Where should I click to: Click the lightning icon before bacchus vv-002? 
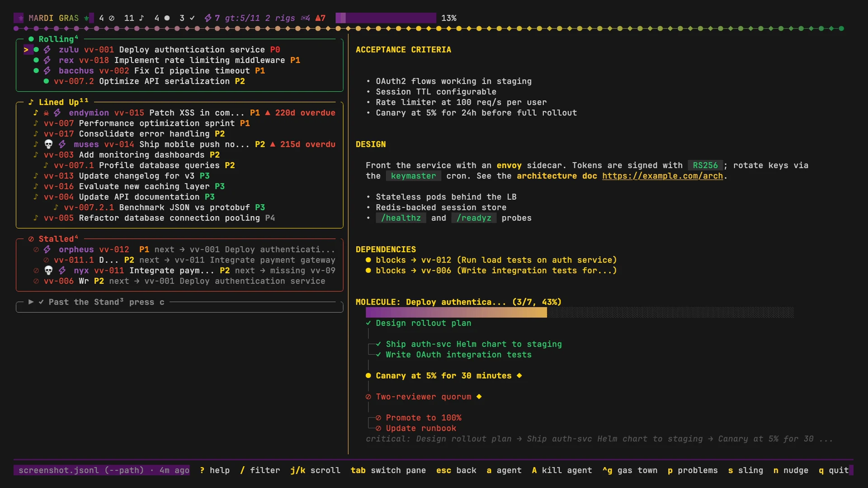(x=47, y=70)
